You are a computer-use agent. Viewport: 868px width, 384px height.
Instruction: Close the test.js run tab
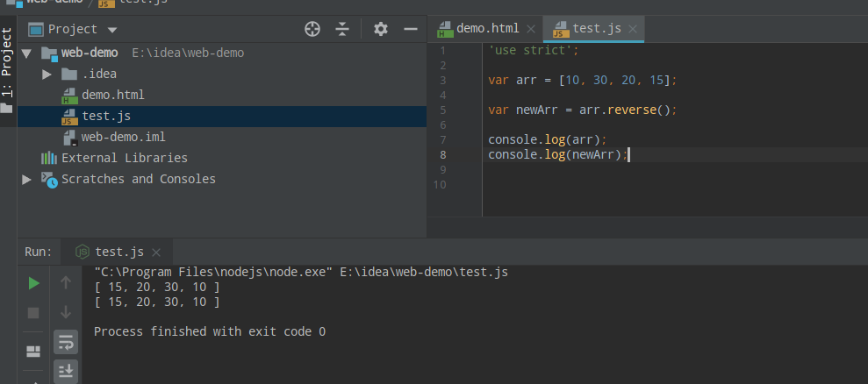[x=156, y=252]
